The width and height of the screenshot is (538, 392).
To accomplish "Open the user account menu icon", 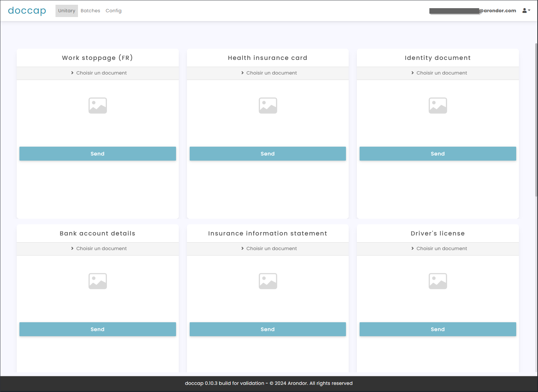I will [526, 11].
